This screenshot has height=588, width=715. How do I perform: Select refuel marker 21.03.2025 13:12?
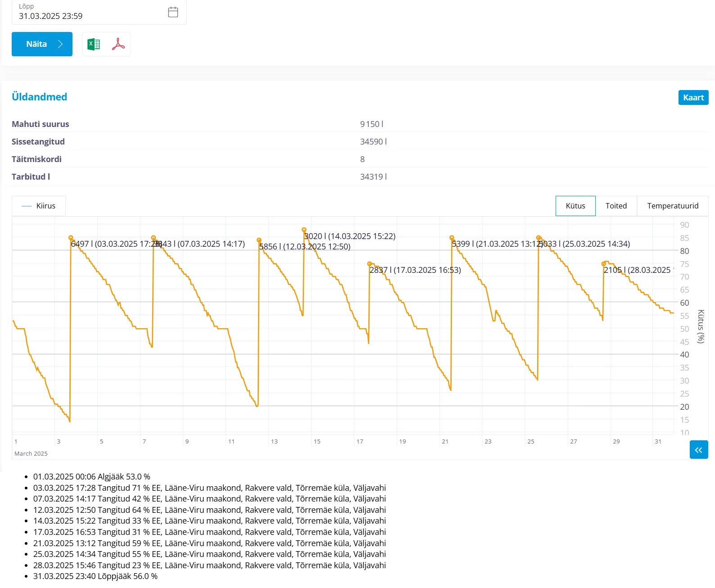coord(452,238)
